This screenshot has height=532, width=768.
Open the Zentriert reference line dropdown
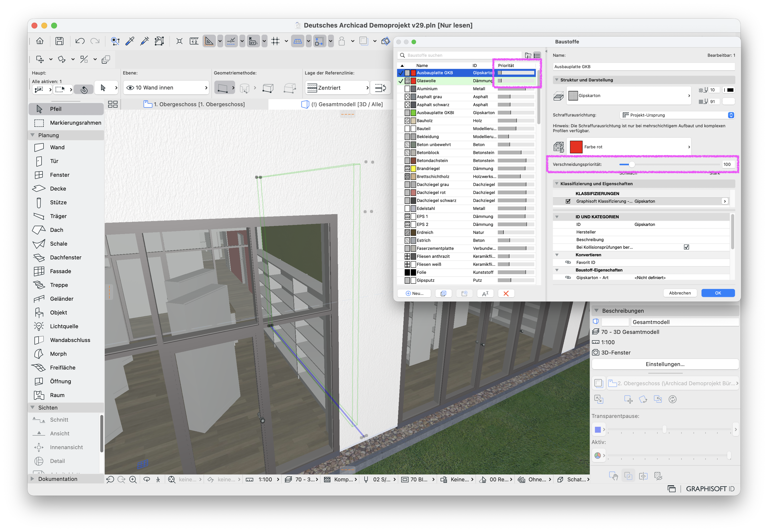[x=337, y=88]
